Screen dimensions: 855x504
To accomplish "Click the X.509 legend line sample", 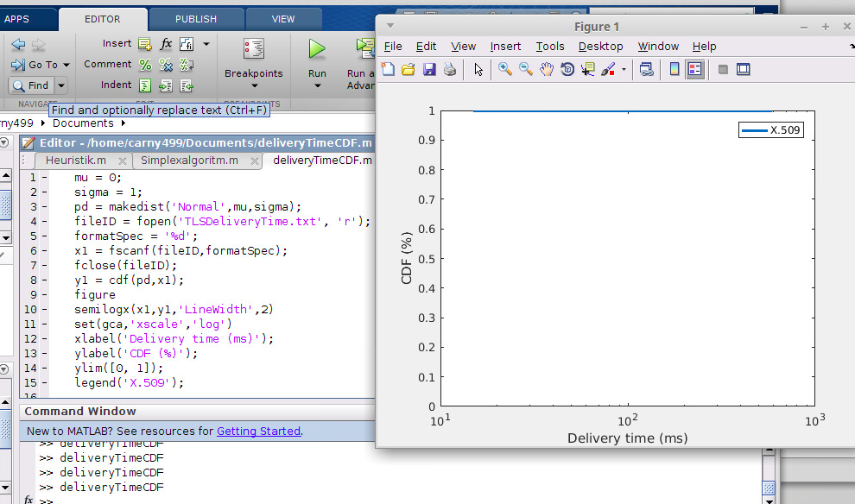I will (754, 130).
